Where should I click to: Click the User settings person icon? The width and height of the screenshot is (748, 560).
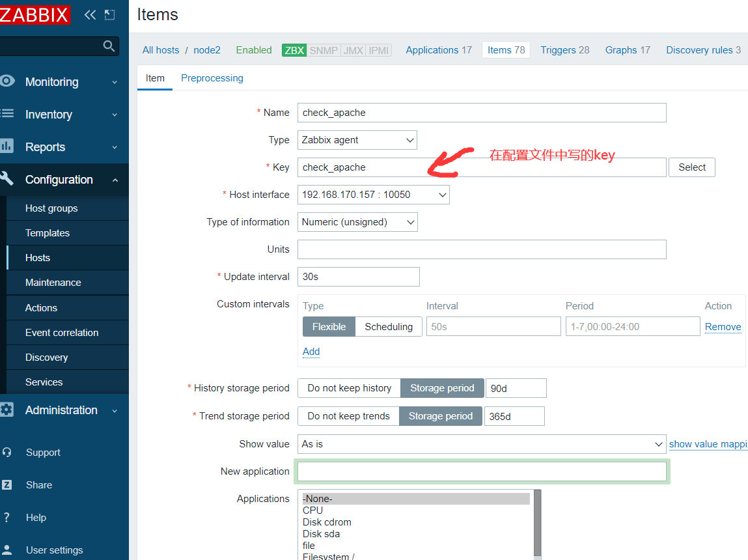tap(7, 550)
